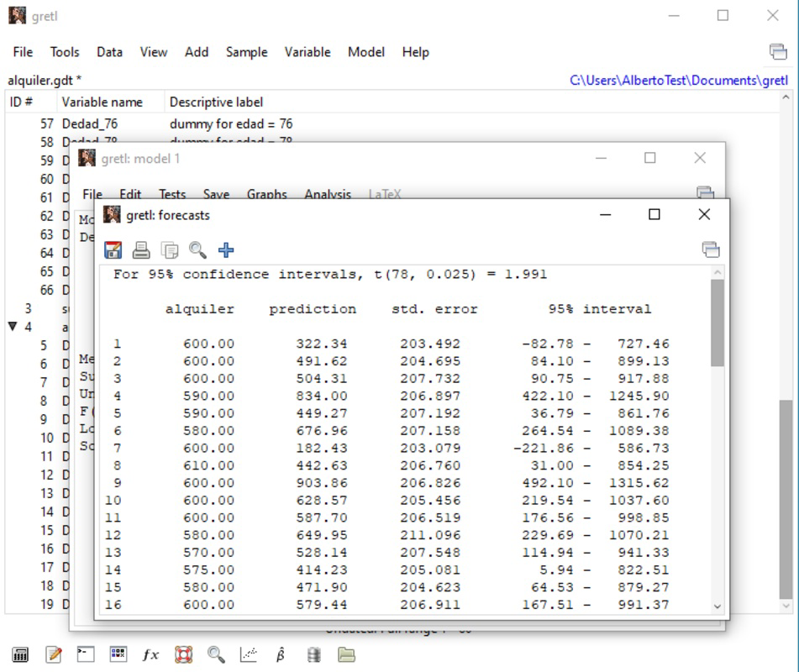Select the Dedad_76 variable row

pyautogui.click(x=392, y=123)
